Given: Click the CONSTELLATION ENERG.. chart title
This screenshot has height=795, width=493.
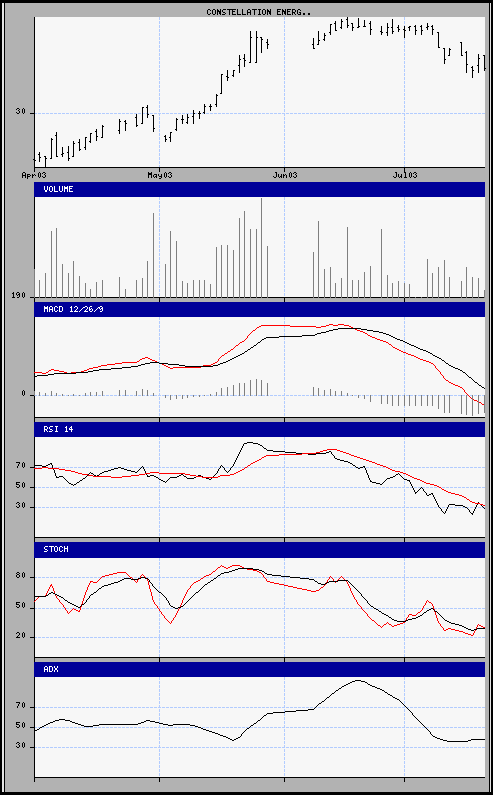Looking at the screenshot, I should pos(258,12).
